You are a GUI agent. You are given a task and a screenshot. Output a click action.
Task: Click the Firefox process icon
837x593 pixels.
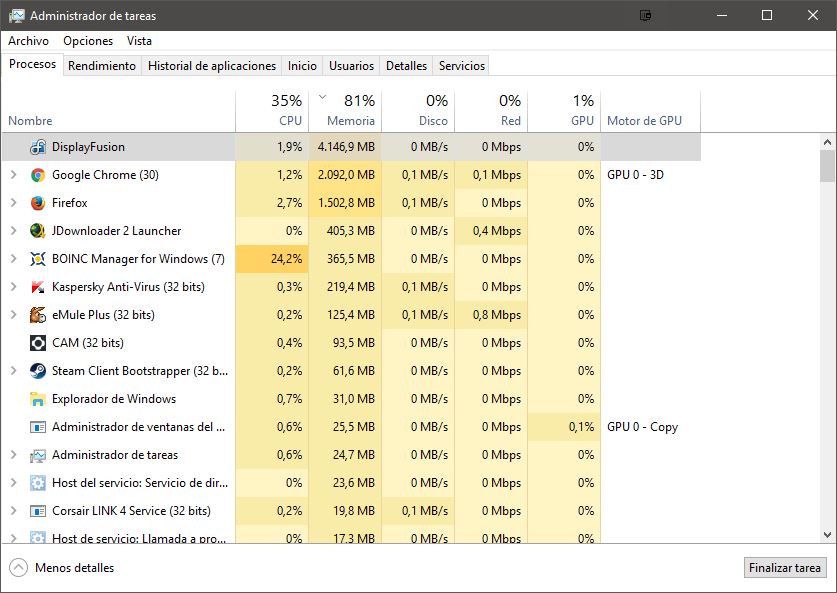coord(38,203)
